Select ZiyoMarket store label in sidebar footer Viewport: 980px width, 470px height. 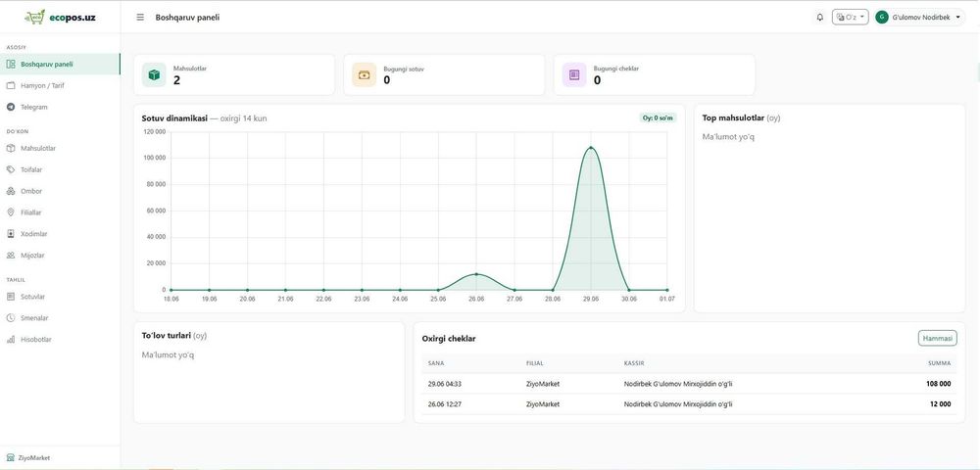pyautogui.click(x=34, y=457)
